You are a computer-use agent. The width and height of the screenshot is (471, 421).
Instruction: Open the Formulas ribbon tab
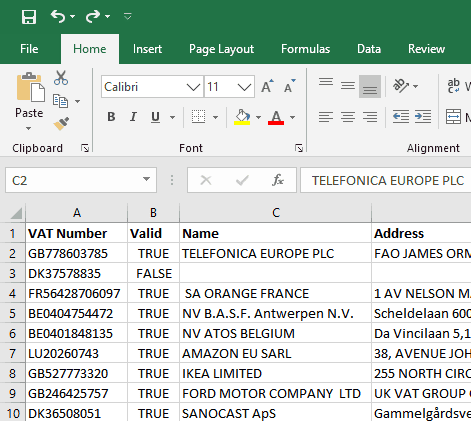305,49
